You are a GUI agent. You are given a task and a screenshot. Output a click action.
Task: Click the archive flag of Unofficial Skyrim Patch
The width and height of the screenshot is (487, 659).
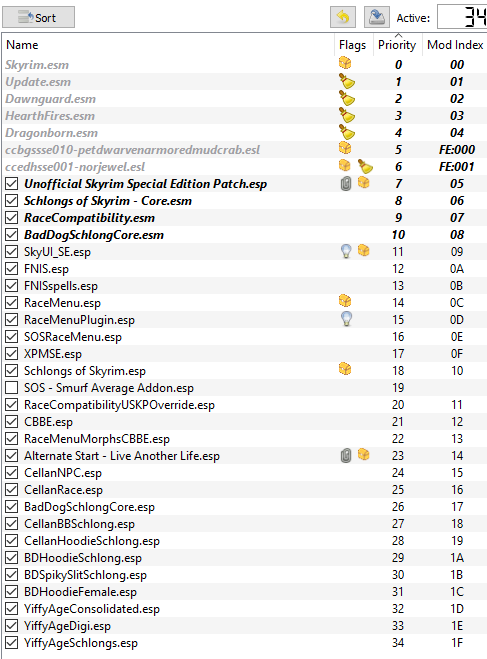click(363, 182)
